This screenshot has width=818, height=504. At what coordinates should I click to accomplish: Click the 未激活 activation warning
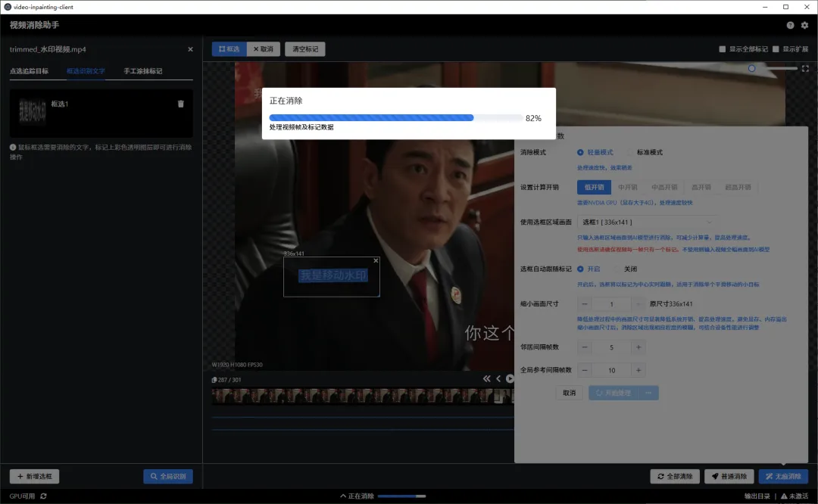[795, 496]
